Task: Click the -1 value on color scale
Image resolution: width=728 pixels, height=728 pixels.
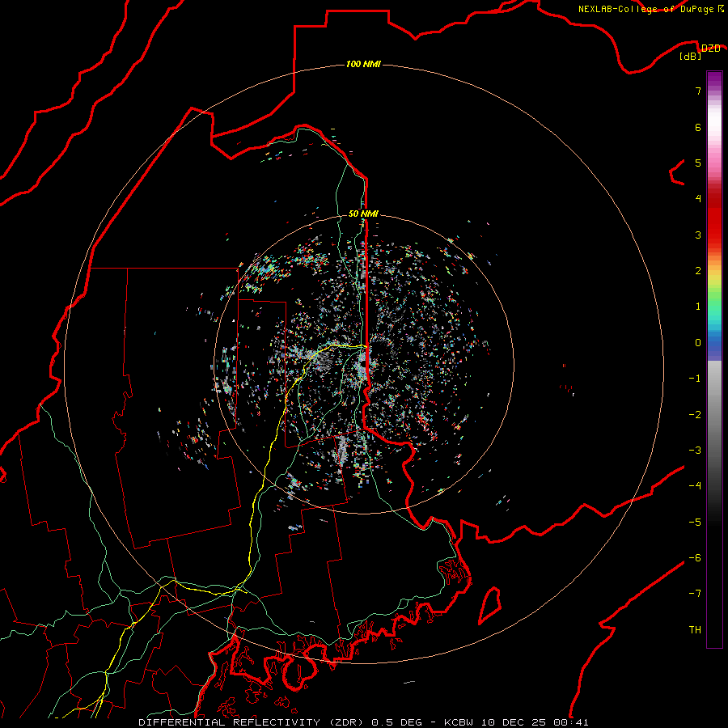Action: tap(695, 379)
